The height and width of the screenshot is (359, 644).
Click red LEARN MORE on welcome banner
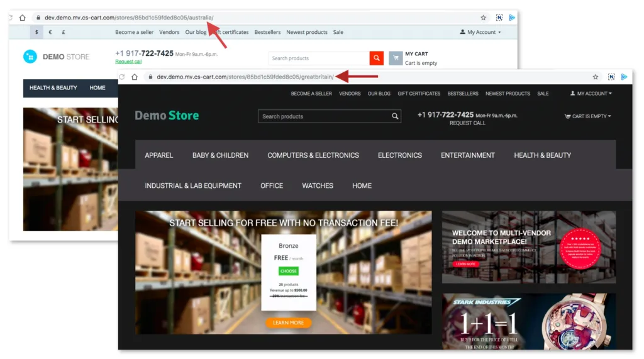466,264
